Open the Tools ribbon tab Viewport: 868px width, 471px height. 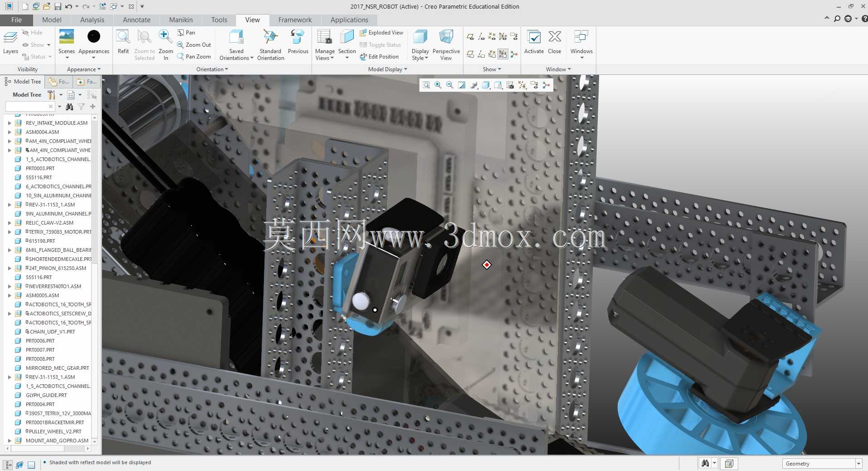click(219, 20)
